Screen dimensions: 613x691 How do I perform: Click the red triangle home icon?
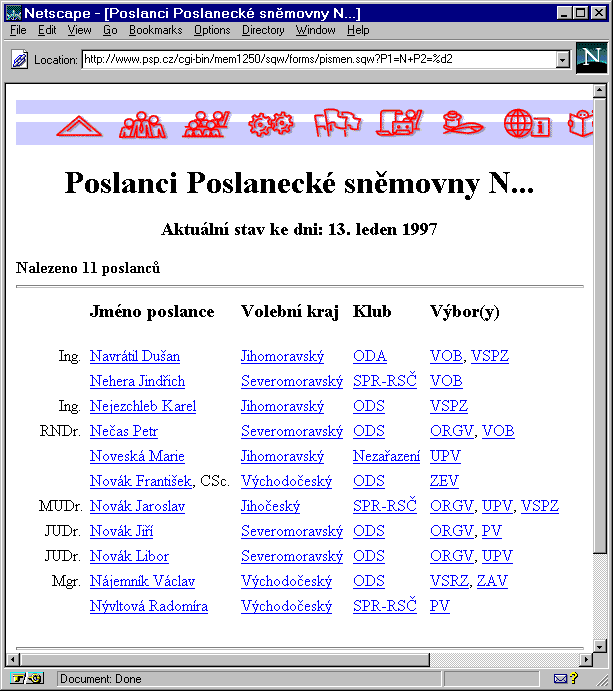79,126
